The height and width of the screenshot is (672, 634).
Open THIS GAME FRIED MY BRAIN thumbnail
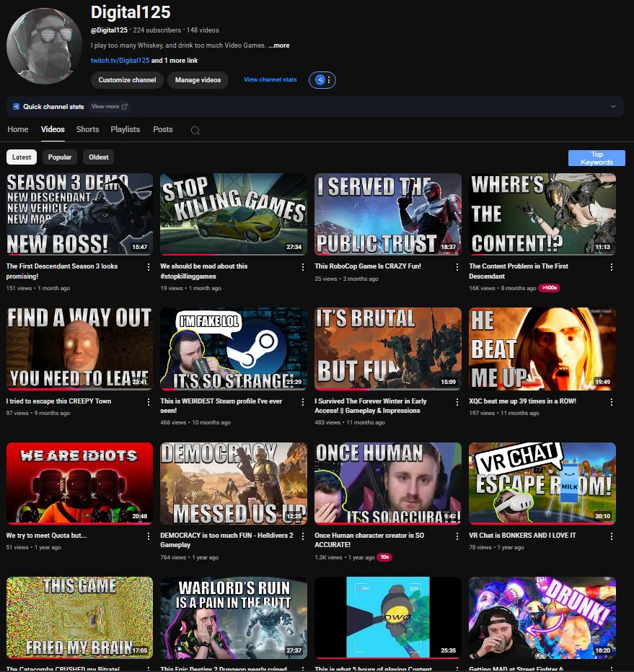tap(79, 618)
